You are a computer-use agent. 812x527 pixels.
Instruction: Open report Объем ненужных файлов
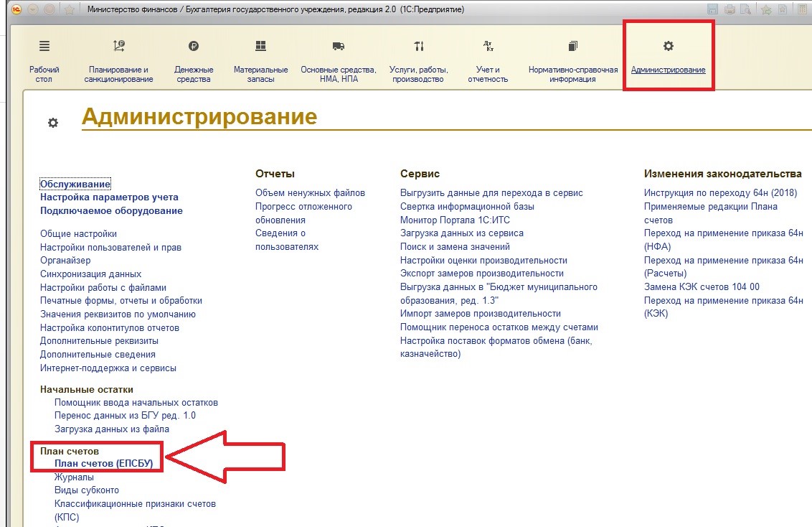310,192
